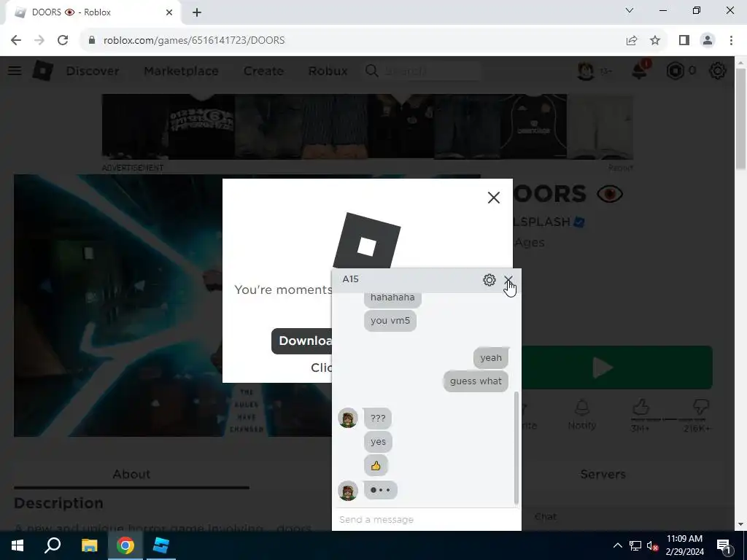Open chat settings gear in A15 chat
The width and height of the screenshot is (747, 560).
coord(489,280)
